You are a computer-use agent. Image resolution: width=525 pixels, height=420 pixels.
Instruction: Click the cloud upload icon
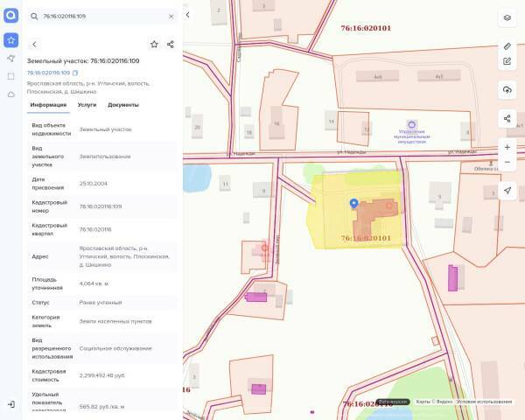click(507, 90)
